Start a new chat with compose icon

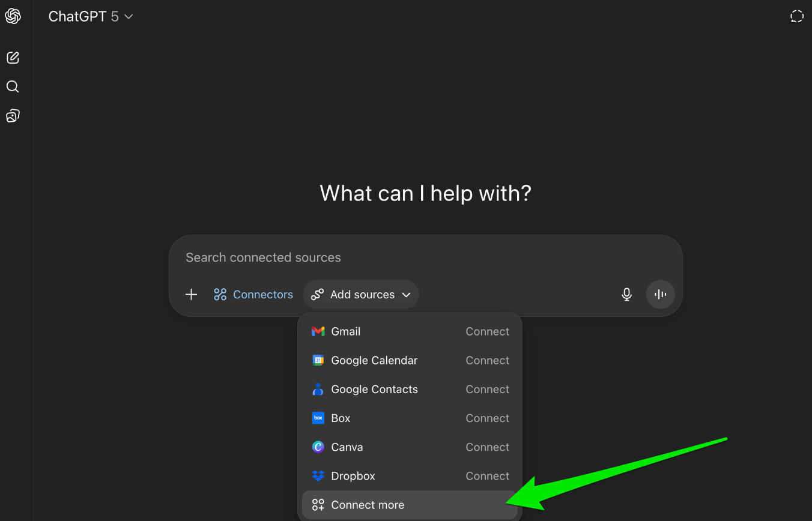[x=13, y=58]
